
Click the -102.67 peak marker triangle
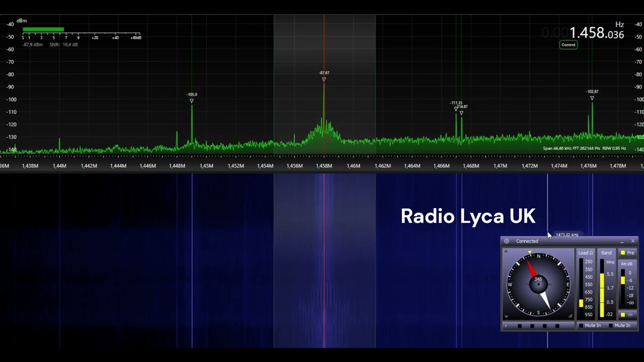click(x=592, y=98)
